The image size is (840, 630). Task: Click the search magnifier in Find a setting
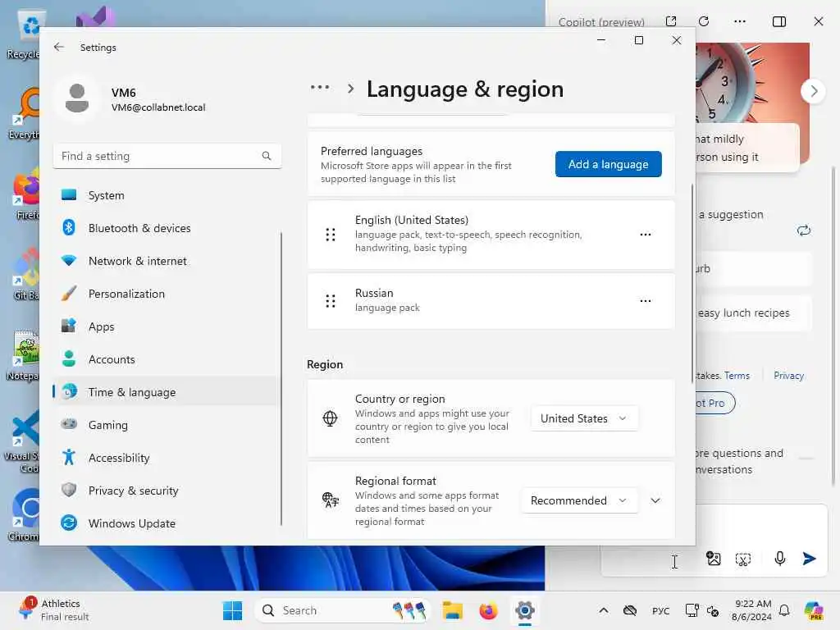pyautogui.click(x=267, y=156)
